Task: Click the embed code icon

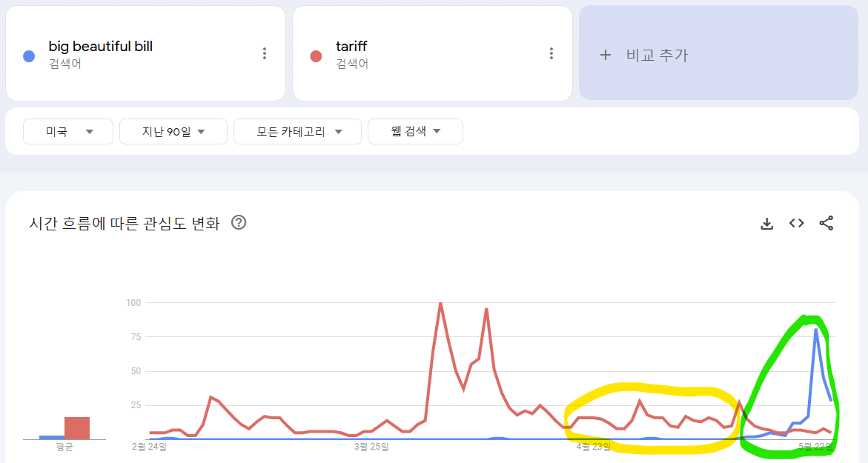Action: pyautogui.click(x=797, y=223)
